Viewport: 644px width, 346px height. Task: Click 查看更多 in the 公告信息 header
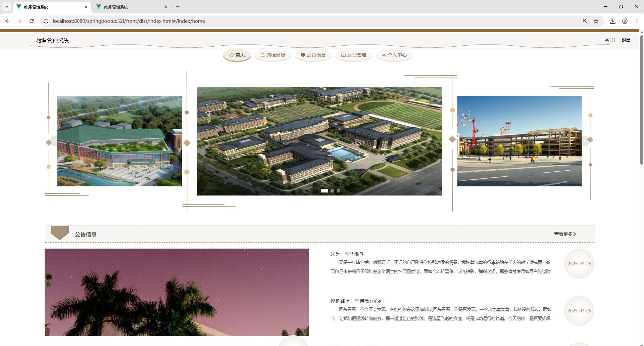pyautogui.click(x=565, y=234)
